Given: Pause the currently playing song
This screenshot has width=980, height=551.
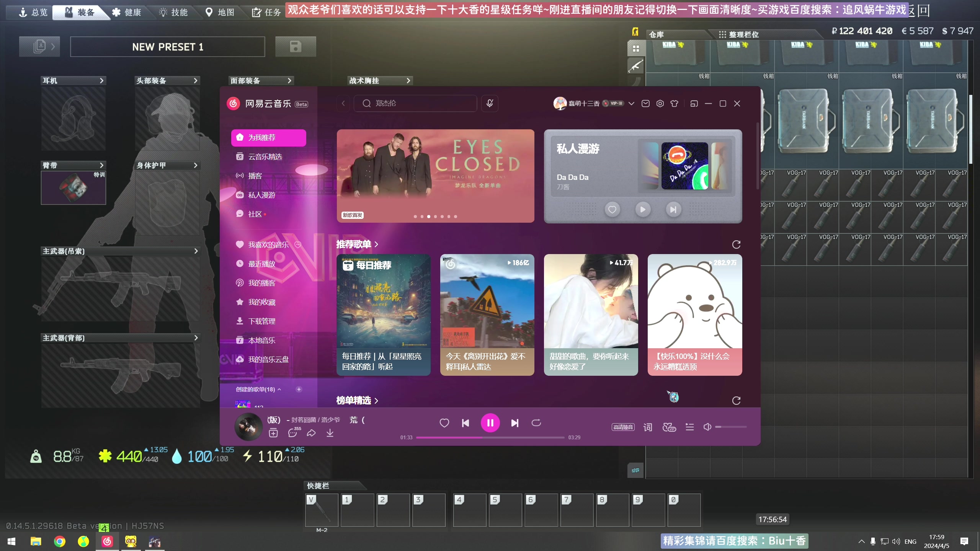Looking at the screenshot, I should 490,423.
